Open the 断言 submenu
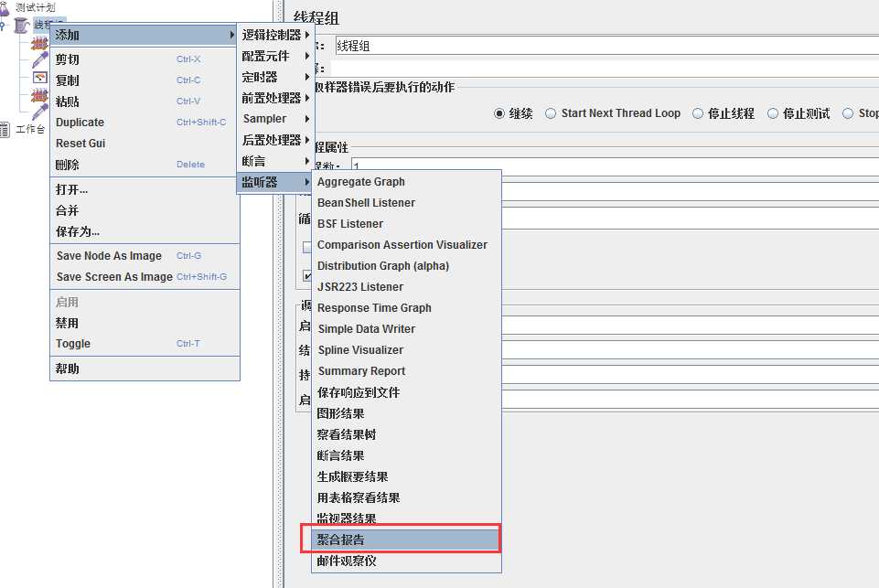The height and width of the screenshot is (588, 879). click(275, 161)
